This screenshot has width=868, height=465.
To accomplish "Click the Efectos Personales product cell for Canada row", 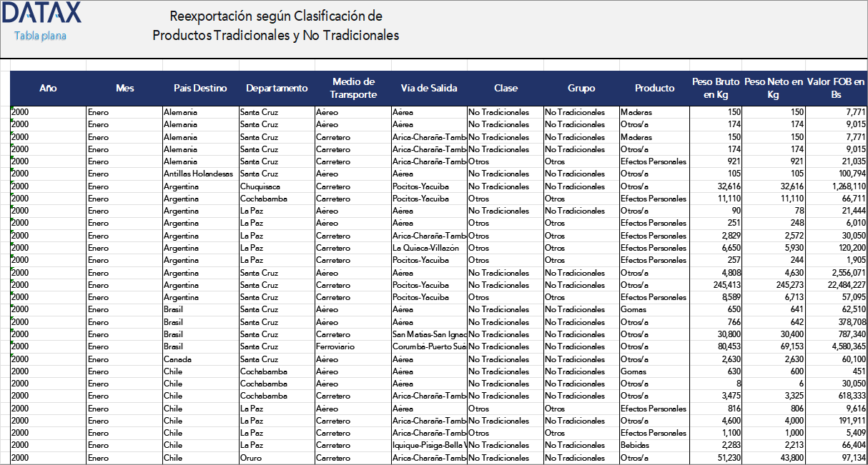I will [653, 359].
